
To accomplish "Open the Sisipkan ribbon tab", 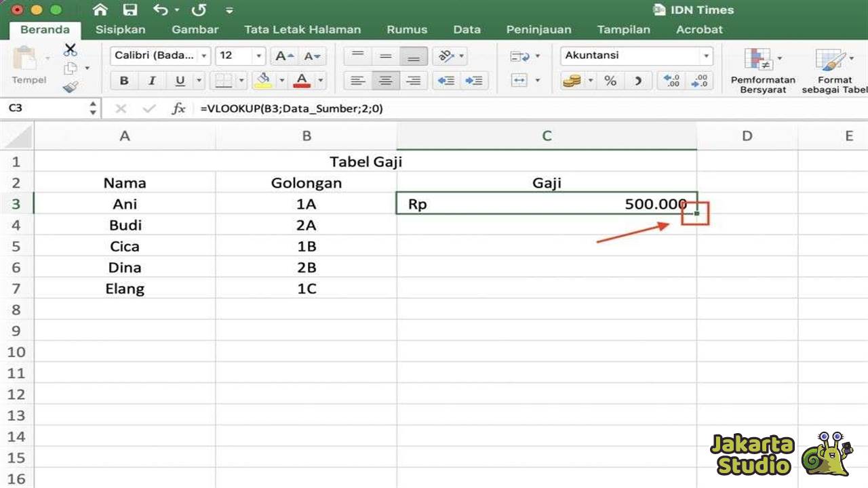I will coord(120,29).
